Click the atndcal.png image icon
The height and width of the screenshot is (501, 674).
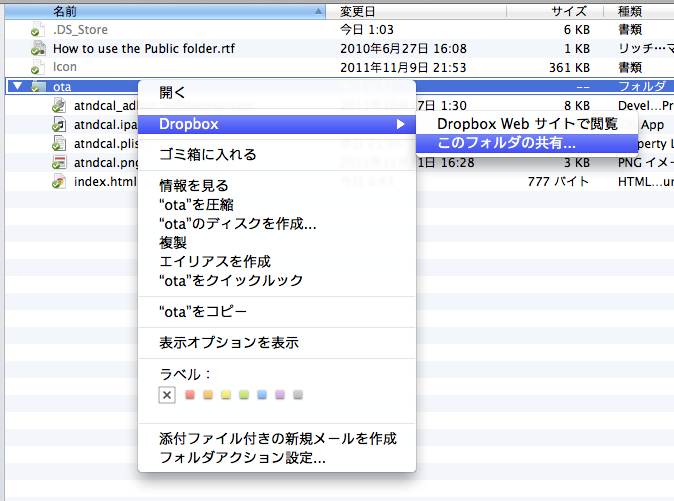[59, 162]
